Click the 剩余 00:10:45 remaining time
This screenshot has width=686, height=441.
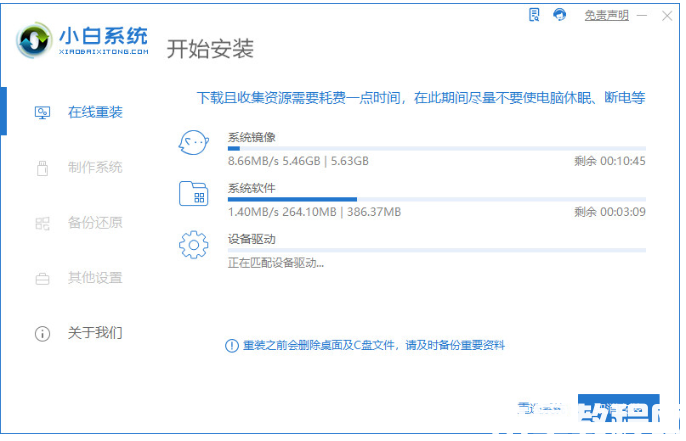[x=610, y=161]
